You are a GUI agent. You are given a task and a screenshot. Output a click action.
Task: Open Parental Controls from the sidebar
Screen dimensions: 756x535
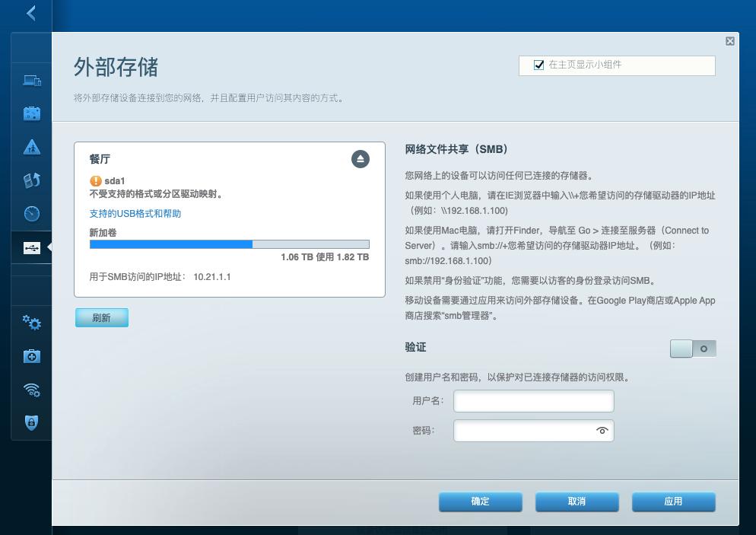[x=31, y=146]
